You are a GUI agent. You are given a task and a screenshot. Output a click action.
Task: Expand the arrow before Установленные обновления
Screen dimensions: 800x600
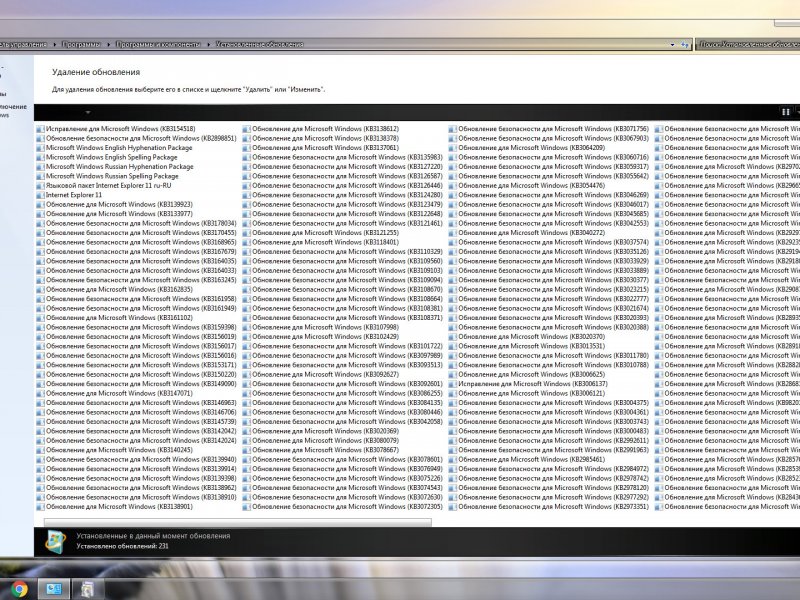coord(208,44)
